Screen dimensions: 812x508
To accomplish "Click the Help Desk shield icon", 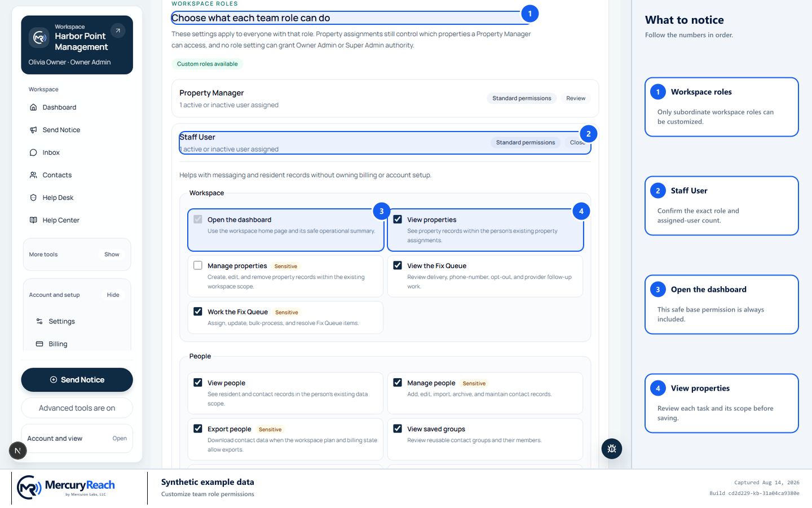I will [x=33, y=198].
